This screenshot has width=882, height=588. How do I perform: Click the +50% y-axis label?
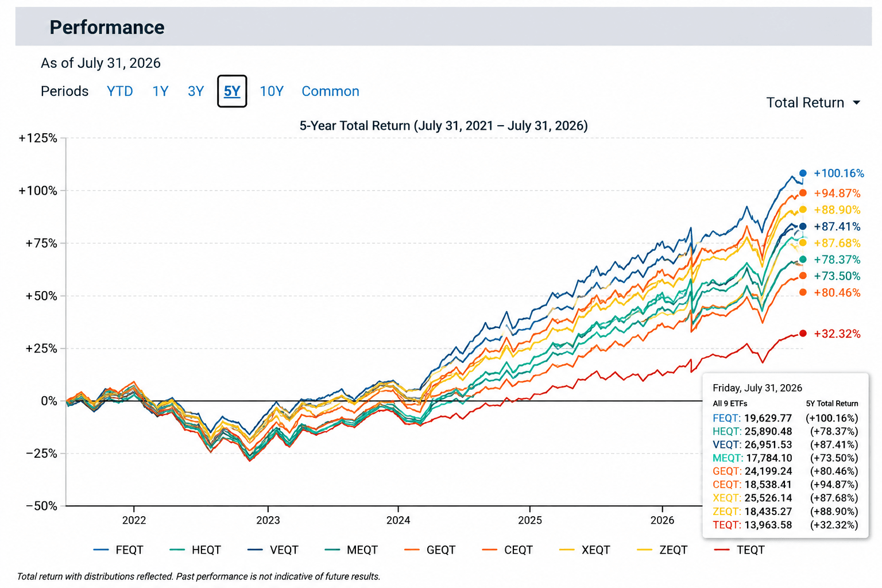point(41,296)
